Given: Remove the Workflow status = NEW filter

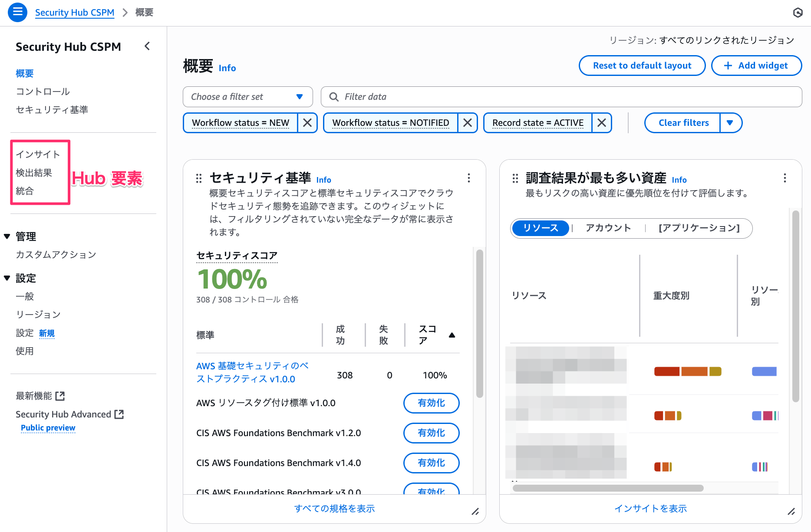Looking at the screenshot, I should 307,123.
